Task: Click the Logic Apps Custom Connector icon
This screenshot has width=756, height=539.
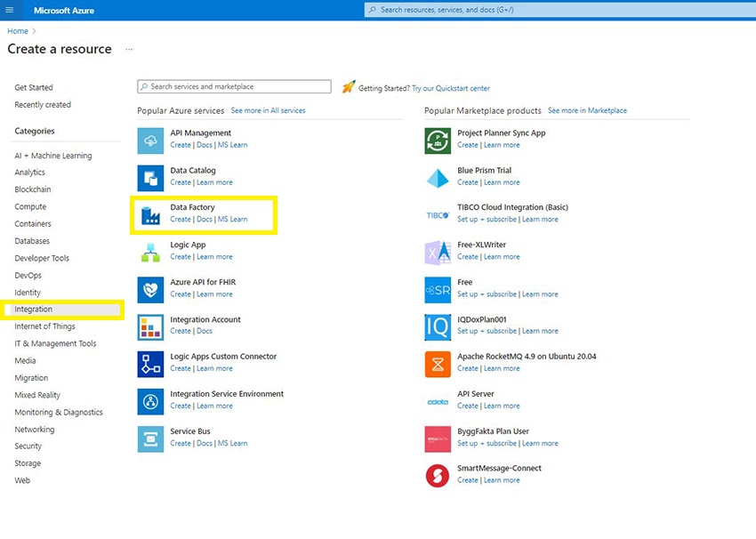Action: (150, 365)
